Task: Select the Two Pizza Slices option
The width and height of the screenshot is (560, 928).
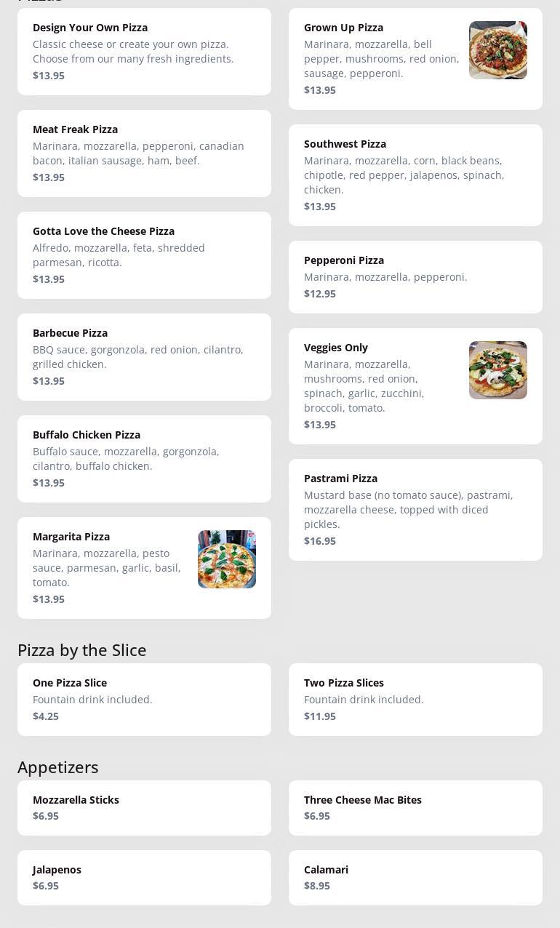Action: coord(415,700)
